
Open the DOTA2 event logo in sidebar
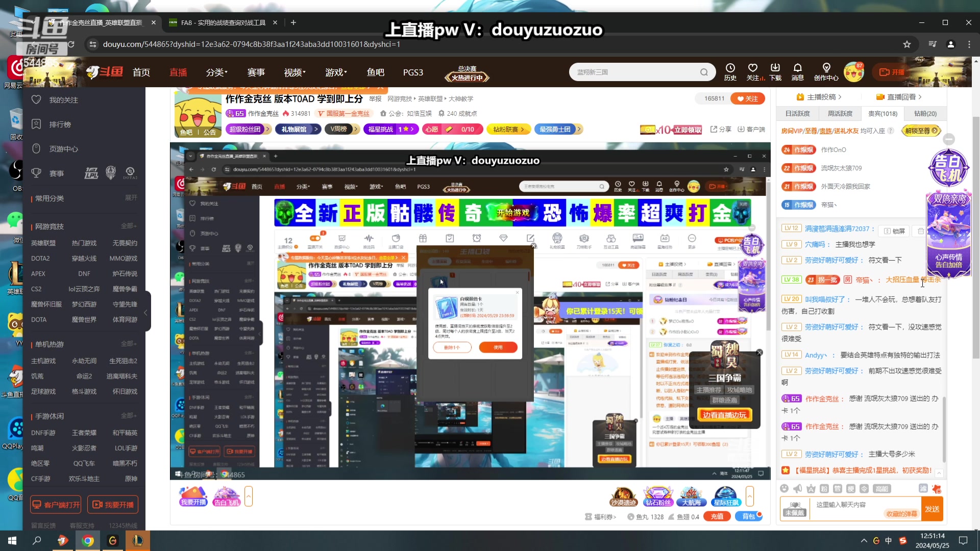(130, 173)
